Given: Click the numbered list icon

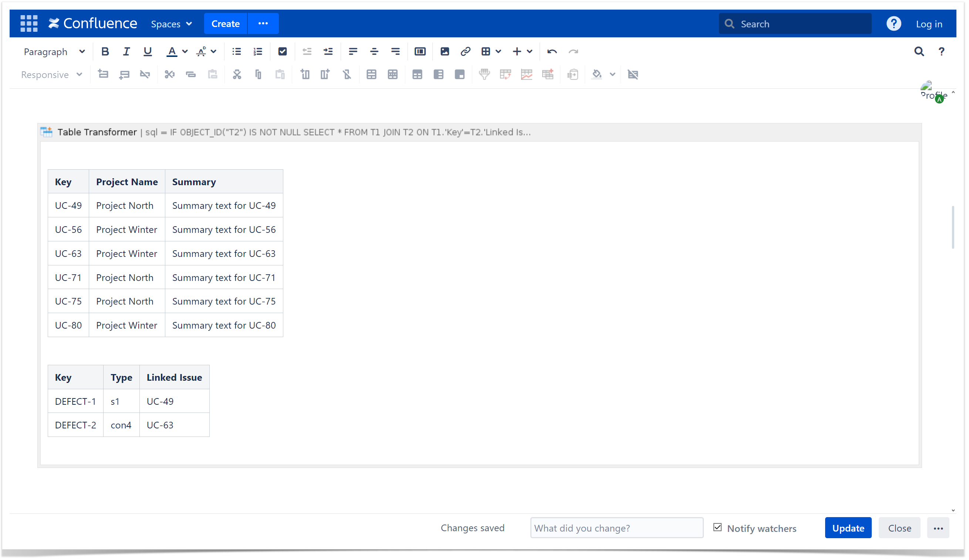Looking at the screenshot, I should 258,51.
